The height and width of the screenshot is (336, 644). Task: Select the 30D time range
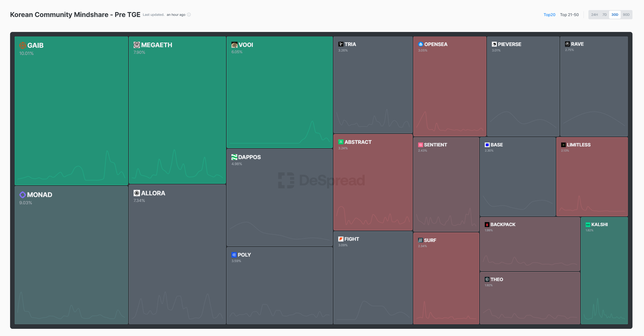[615, 15]
